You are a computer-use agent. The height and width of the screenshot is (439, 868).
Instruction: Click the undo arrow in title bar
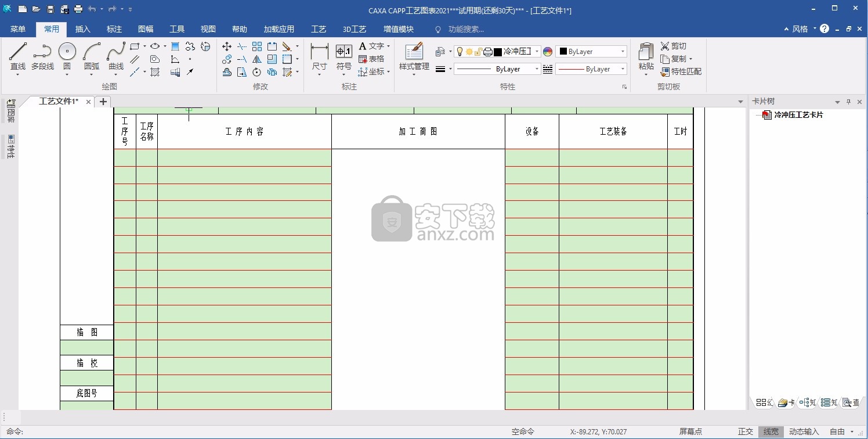[92, 9]
